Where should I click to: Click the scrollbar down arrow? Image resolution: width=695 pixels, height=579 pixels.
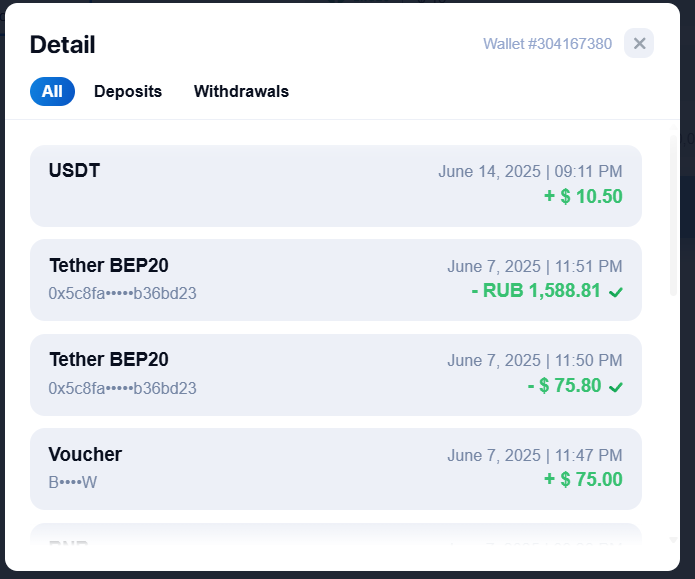click(673, 540)
